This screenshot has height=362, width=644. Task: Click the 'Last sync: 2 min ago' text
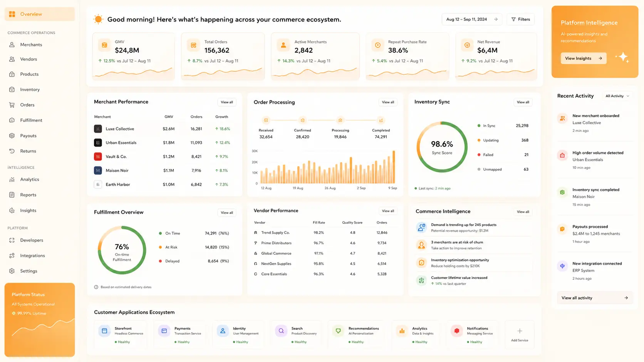tap(434, 189)
